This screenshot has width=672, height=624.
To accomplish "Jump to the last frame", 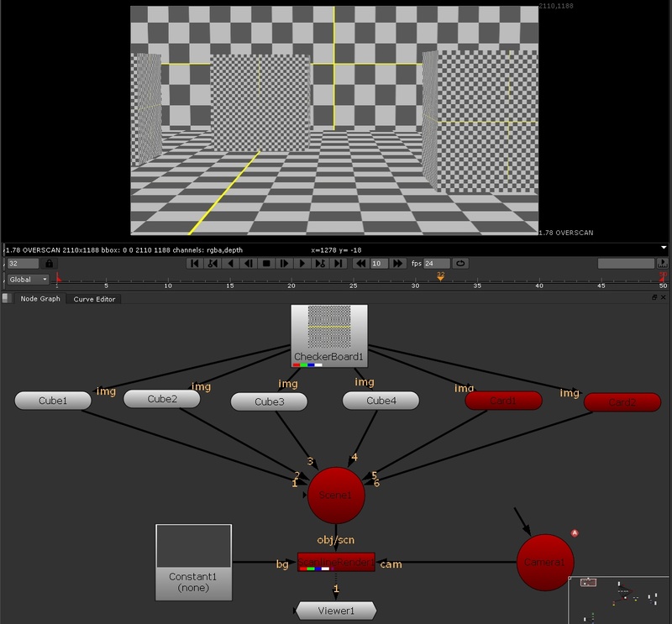I will (339, 264).
